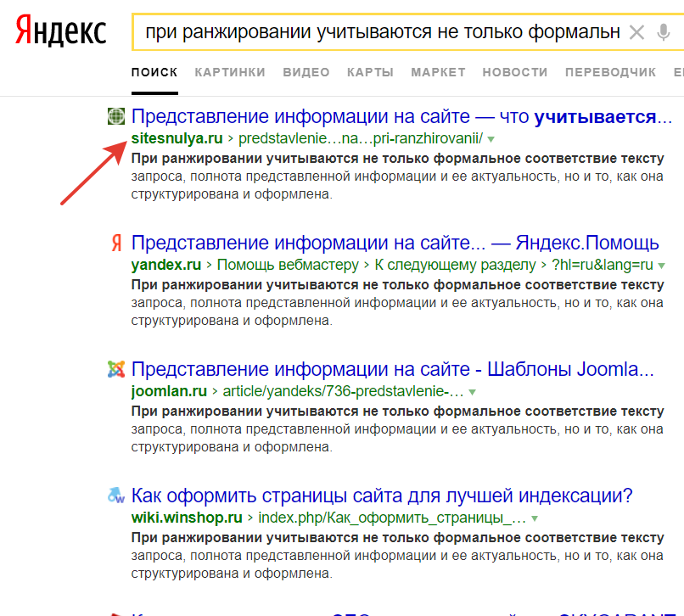Open Шаблоны Joomla result title link

(393, 369)
